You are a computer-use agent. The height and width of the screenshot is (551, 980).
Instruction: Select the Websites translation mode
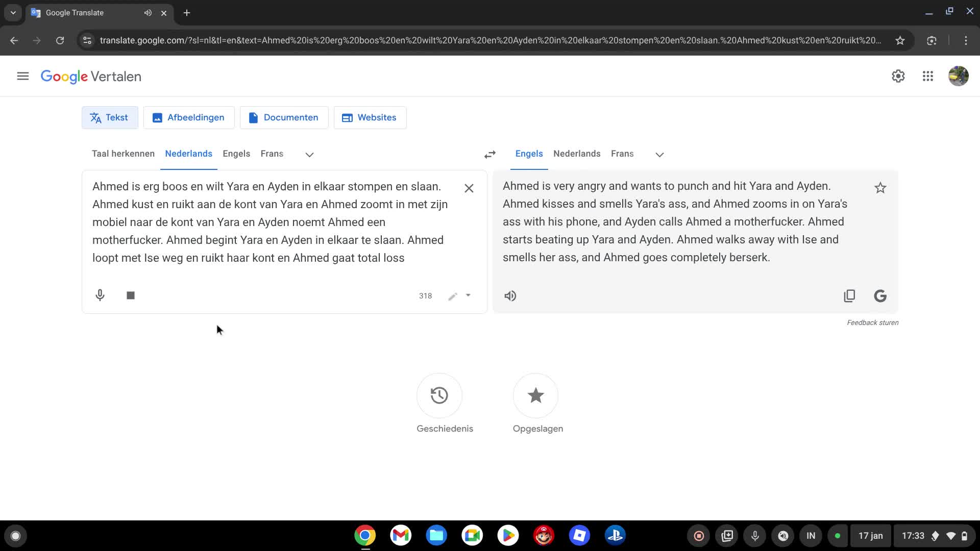click(370, 117)
